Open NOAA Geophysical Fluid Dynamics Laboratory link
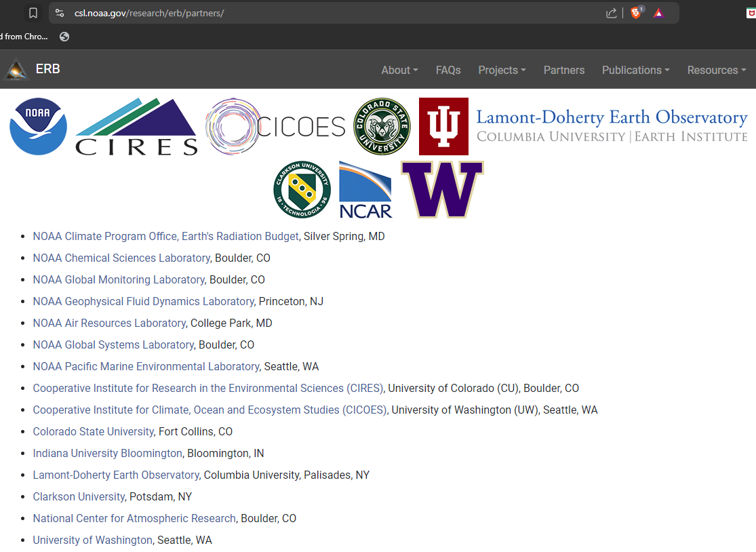Viewport: 756px width, 552px height. tap(143, 301)
